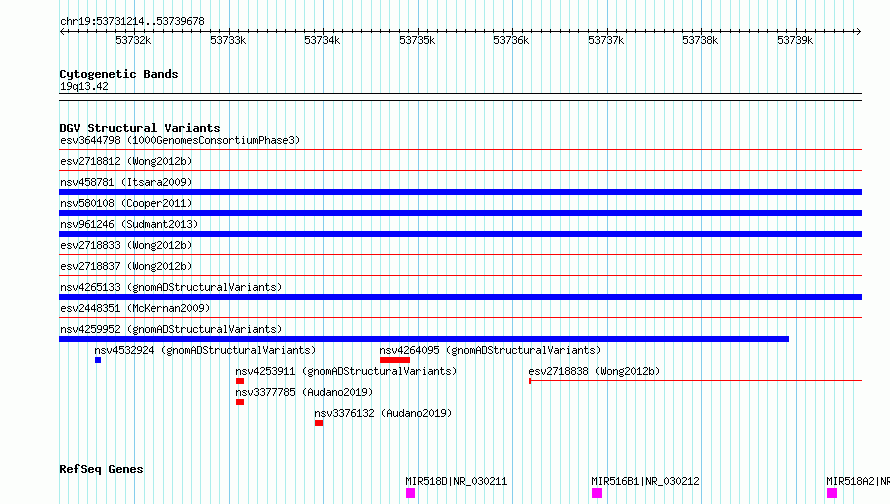Click the 53733k ruler position
Viewport: 890px width, 504px height.
tap(228, 40)
